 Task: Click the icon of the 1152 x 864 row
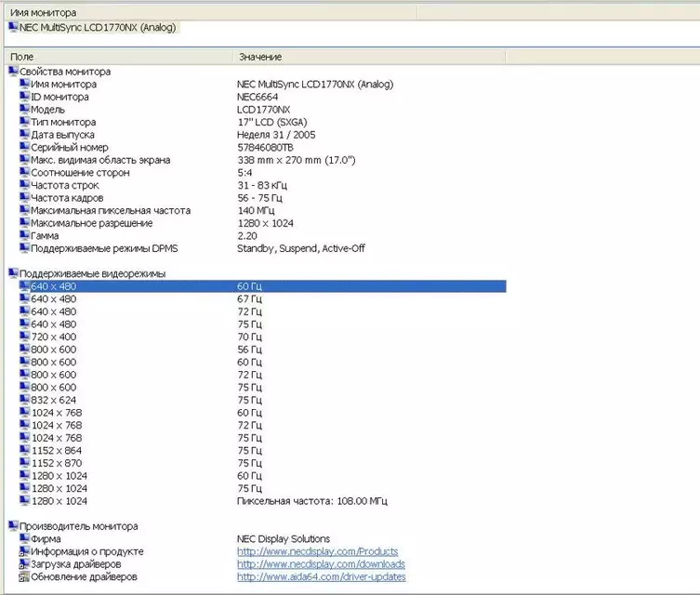point(24,450)
